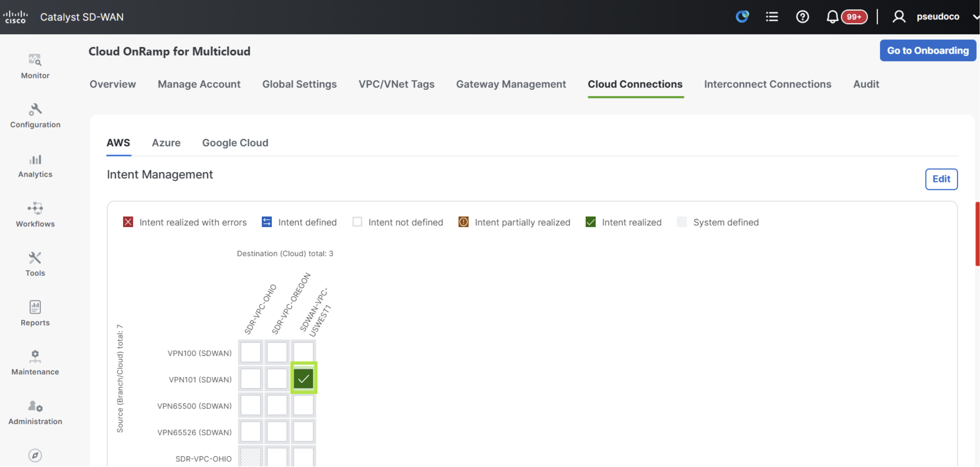Click the SDWAN-VPC-USWEST1 column header
The height and width of the screenshot is (467, 980).
316,312
